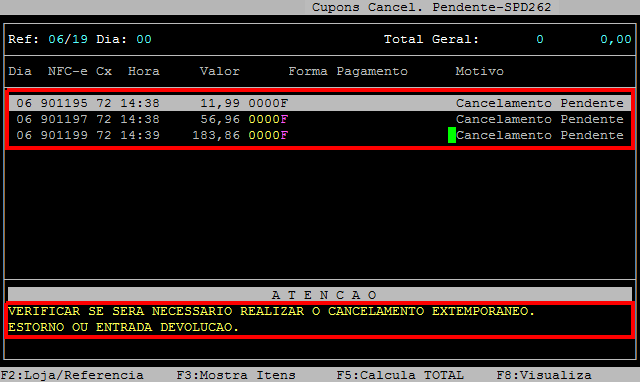
Task: Click the value 183,86 in third row
Action: 216,135
